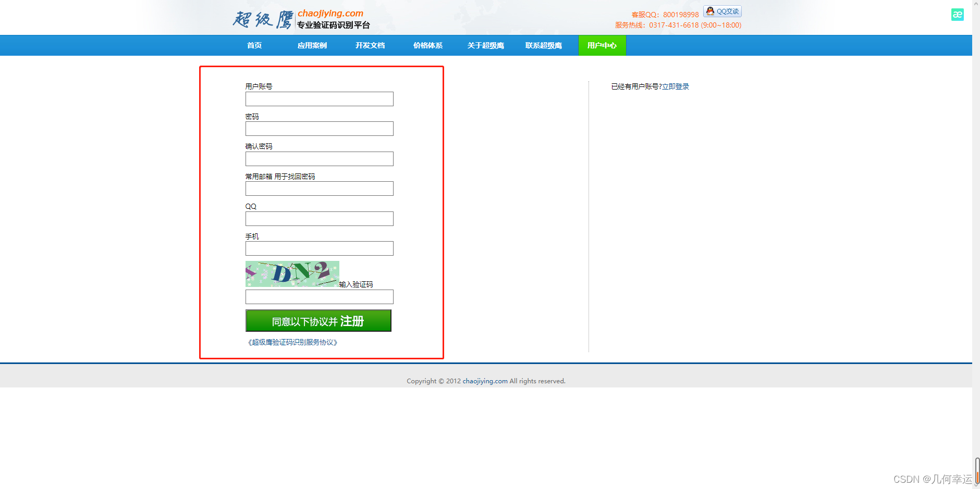
Task: Open the 关于超级鹰 menu item
Action: click(486, 45)
